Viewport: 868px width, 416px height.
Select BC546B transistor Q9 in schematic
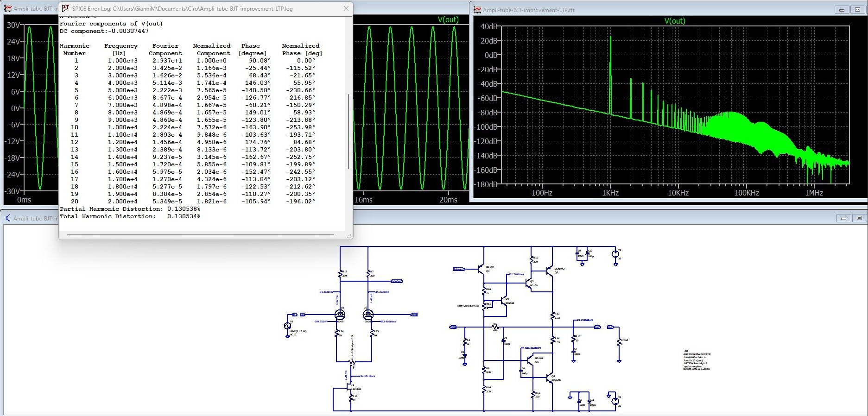pyautogui.click(x=504, y=302)
